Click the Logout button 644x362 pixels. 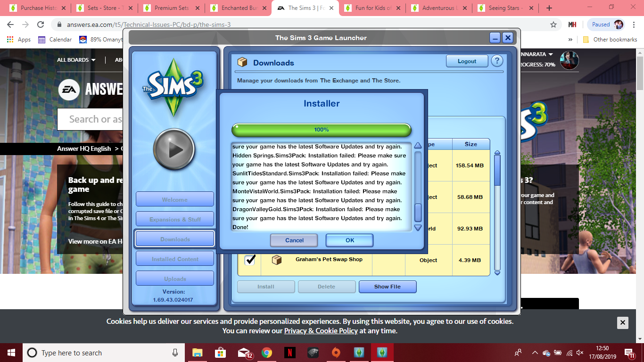467,61
